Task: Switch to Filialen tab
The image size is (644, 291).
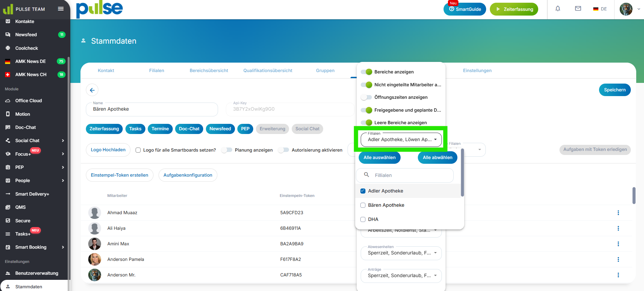Action: pos(157,70)
